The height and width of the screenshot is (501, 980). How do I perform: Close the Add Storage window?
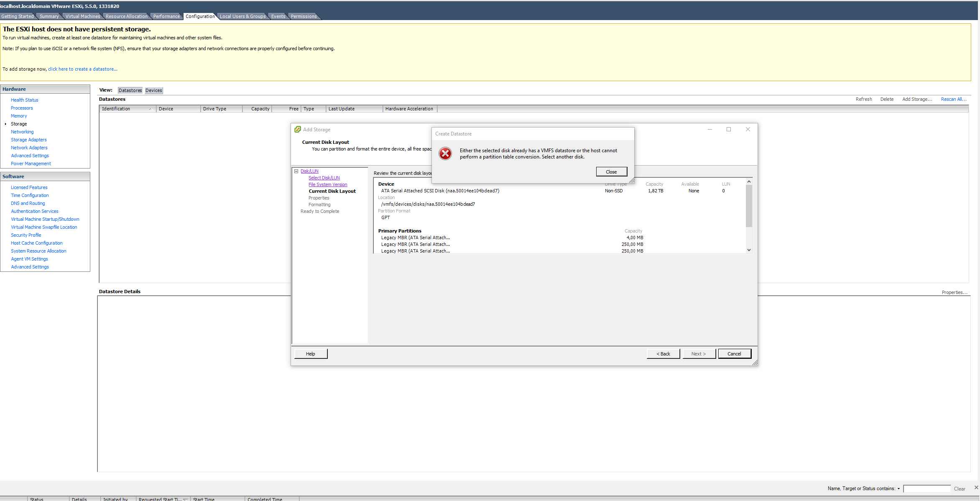748,130
